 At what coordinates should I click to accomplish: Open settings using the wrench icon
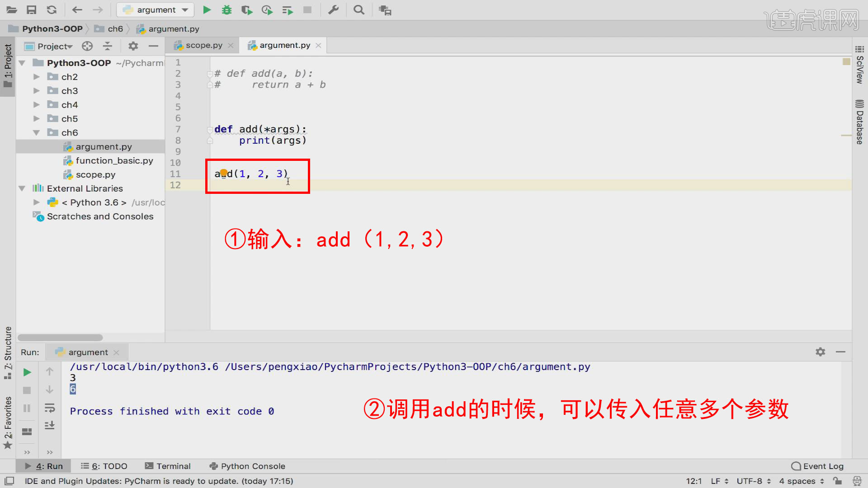(334, 9)
